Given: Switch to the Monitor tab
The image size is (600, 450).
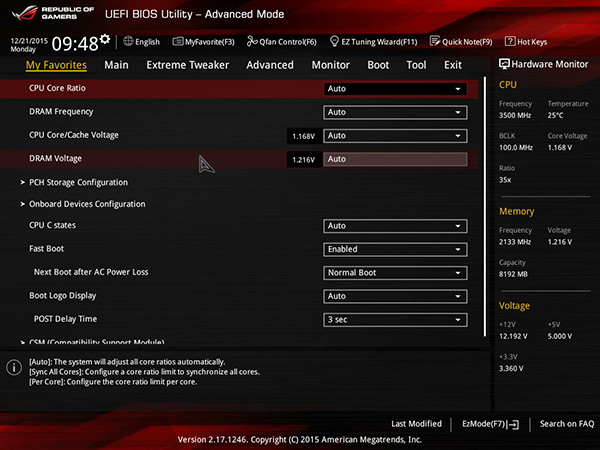Looking at the screenshot, I should [331, 65].
